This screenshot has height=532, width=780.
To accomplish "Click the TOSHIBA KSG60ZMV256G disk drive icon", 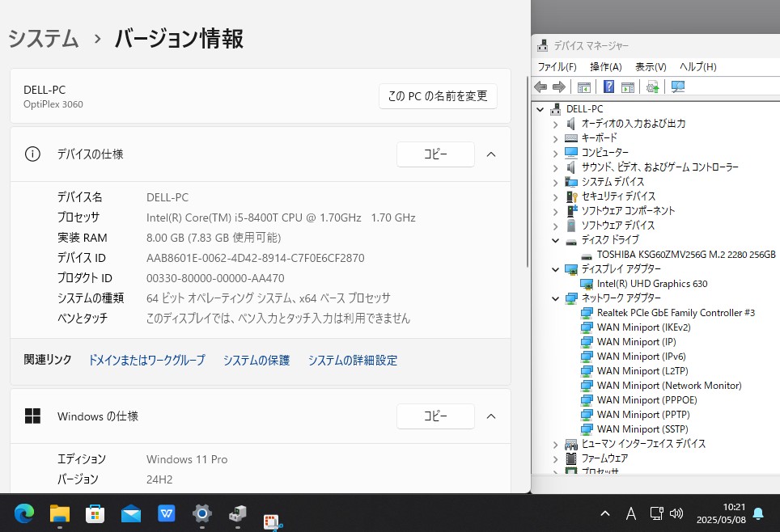I will (x=587, y=255).
